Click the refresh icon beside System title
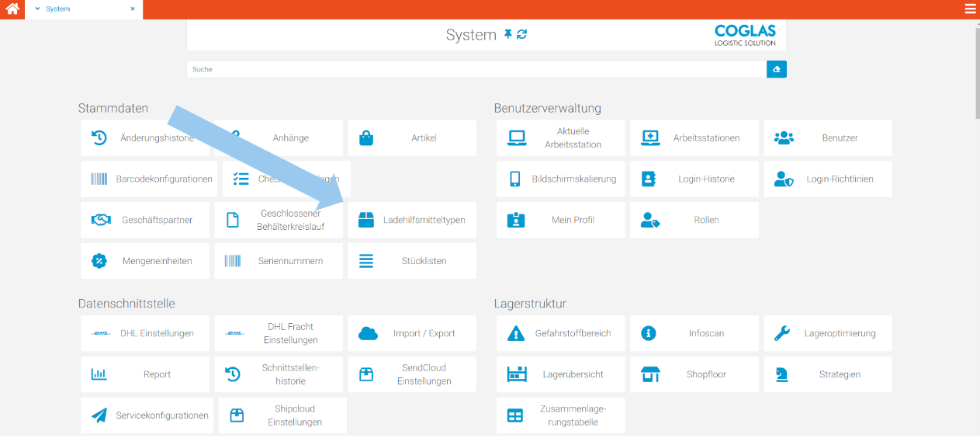The width and height of the screenshot is (980, 438). pyautogui.click(x=522, y=34)
